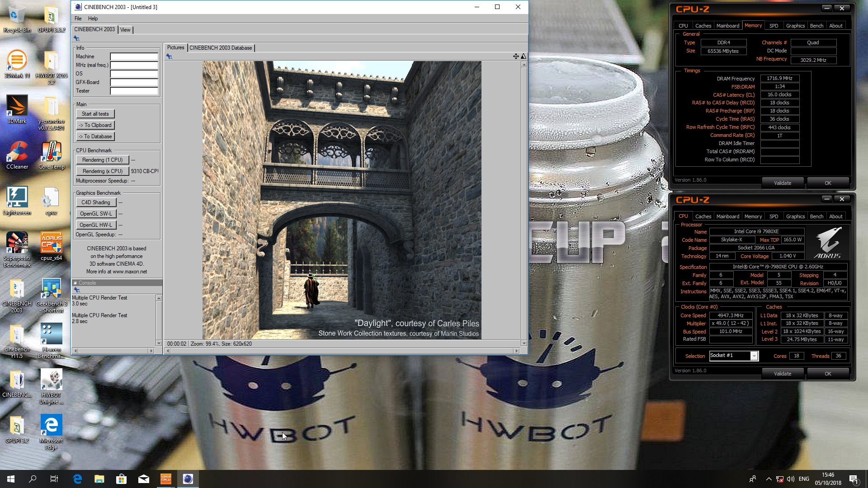The height and width of the screenshot is (488, 868).
Task: Launch CCleaner desktop icon
Action: (17, 155)
